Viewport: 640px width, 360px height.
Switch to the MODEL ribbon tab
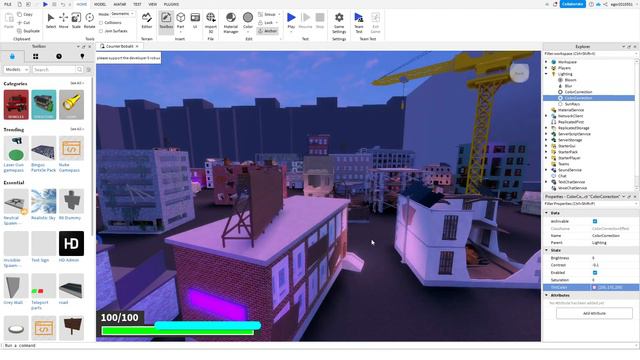pyautogui.click(x=100, y=4)
